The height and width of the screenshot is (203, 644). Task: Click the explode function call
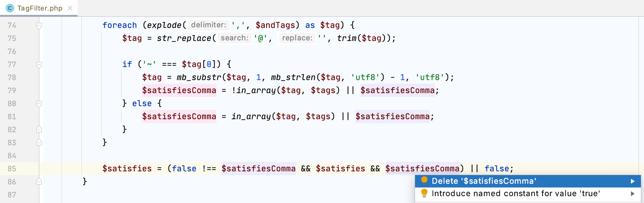coord(164,25)
